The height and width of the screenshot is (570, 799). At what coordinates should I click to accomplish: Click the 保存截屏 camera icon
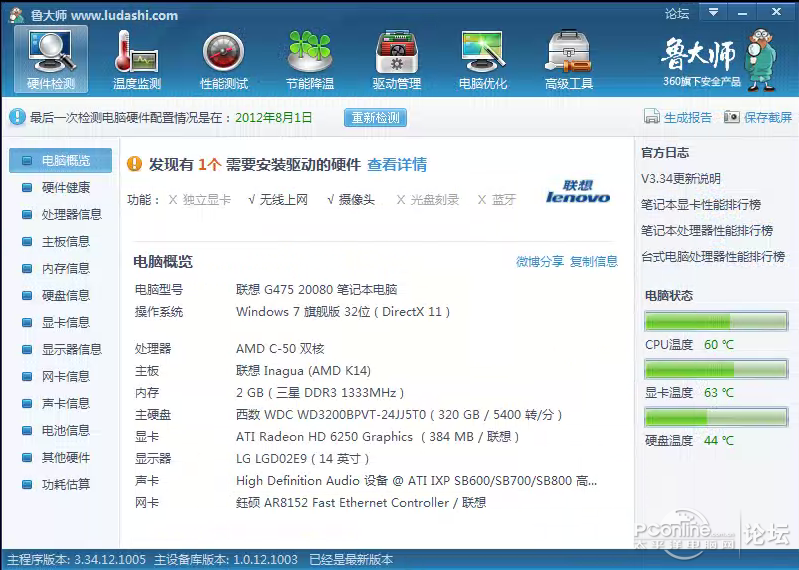click(732, 117)
